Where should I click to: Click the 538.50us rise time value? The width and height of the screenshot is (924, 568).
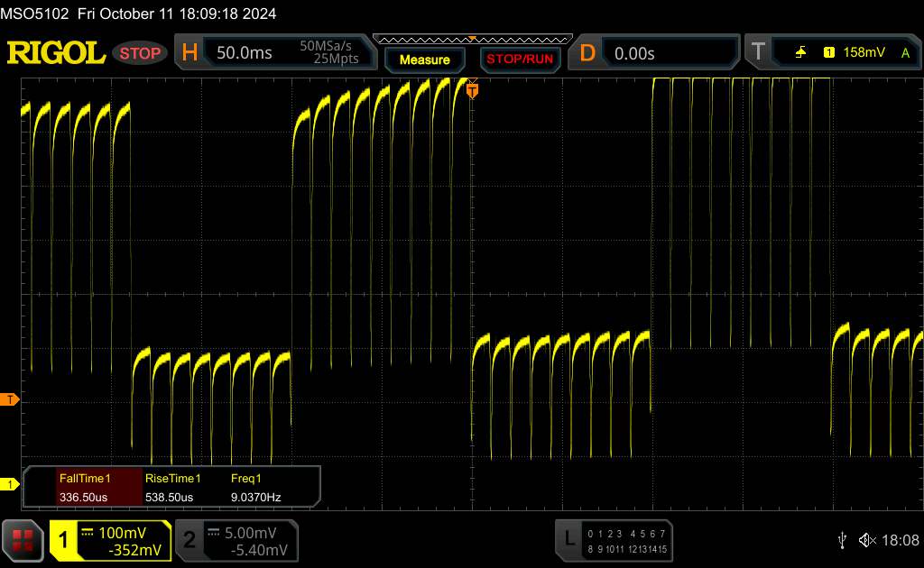click(x=169, y=497)
